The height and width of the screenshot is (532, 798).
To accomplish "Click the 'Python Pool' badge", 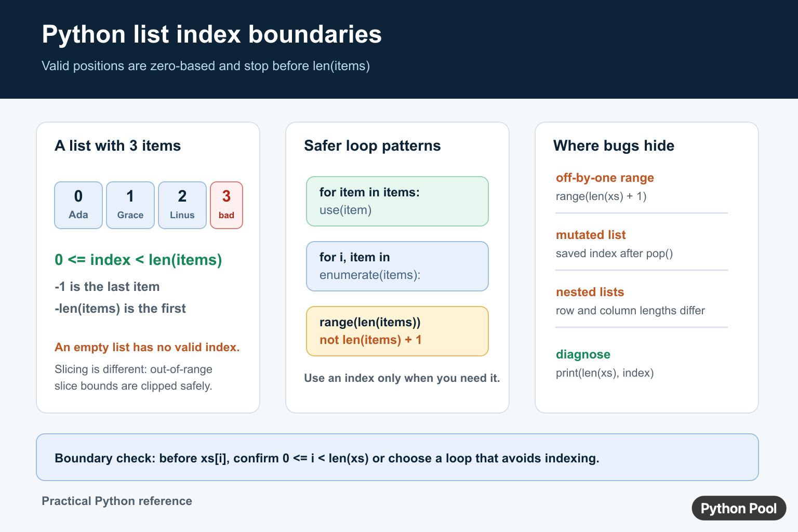I will coord(739,508).
